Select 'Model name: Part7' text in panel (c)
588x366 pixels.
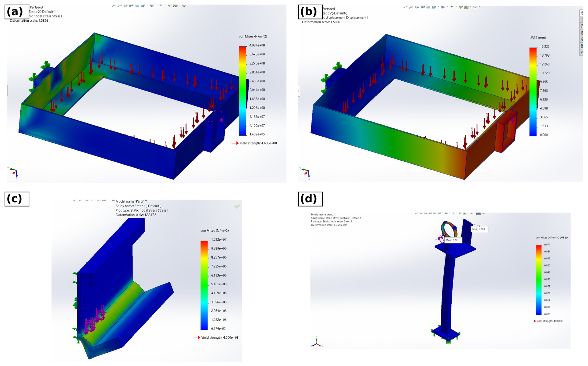tap(130, 201)
